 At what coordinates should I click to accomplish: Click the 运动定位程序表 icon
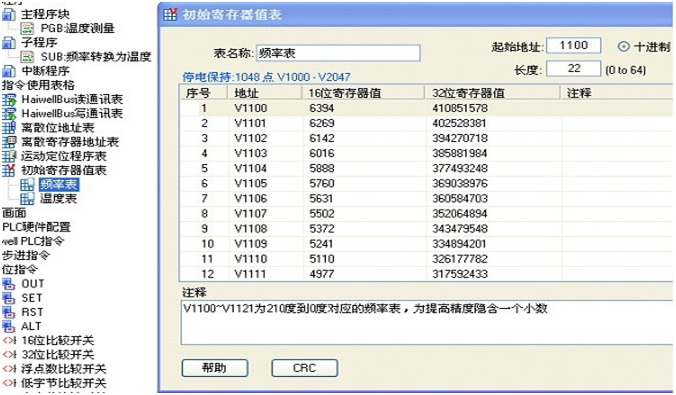coord(9,157)
